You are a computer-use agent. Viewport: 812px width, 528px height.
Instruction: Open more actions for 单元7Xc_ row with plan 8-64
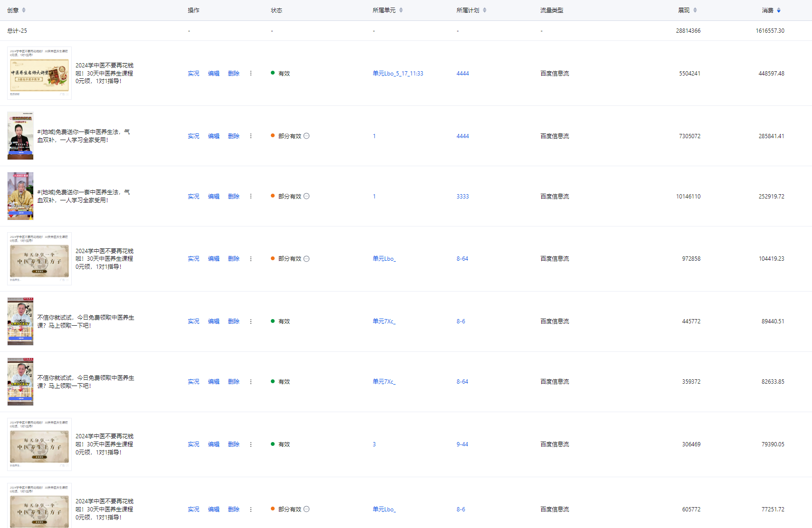251,382
